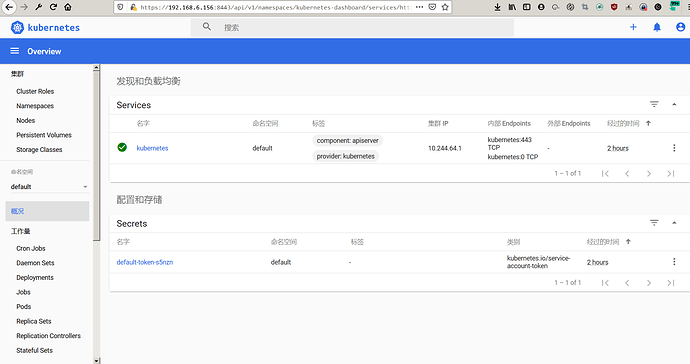Image resolution: width=690 pixels, height=364 pixels.
Task: Click the sidebar vertical scrollbar thumb
Action: pyautogui.click(x=96, y=155)
